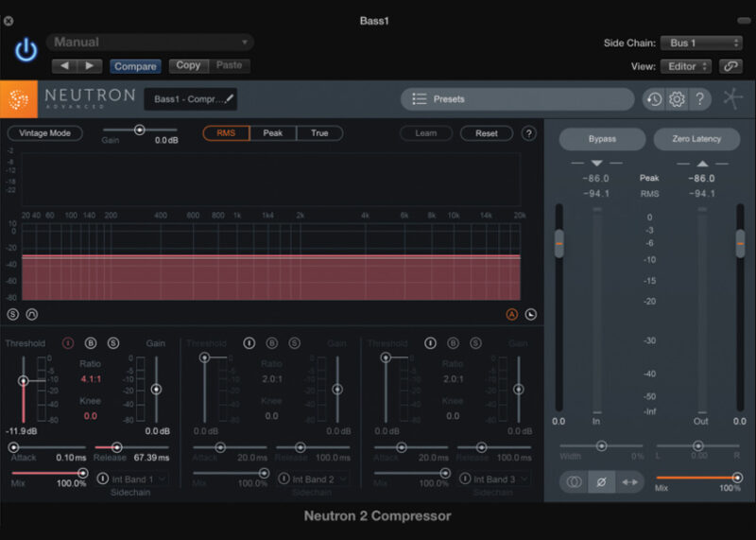Viewport: 756px width, 540px height.
Task: Click the help question mark in header
Action: (699, 99)
